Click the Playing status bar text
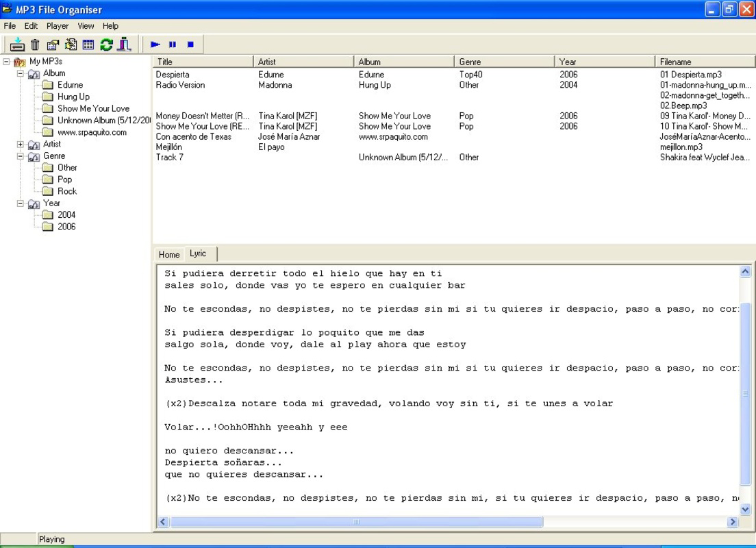This screenshot has height=548, width=756. (x=51, y=539)
